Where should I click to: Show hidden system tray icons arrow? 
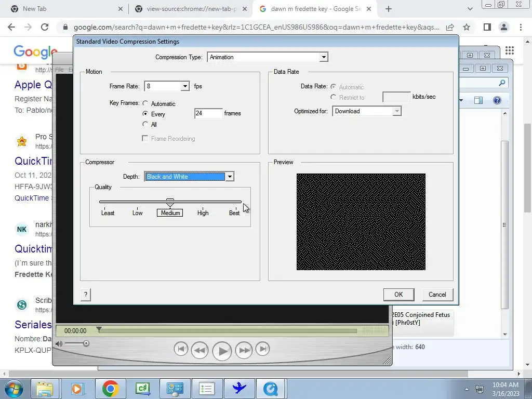coord(467,389)
